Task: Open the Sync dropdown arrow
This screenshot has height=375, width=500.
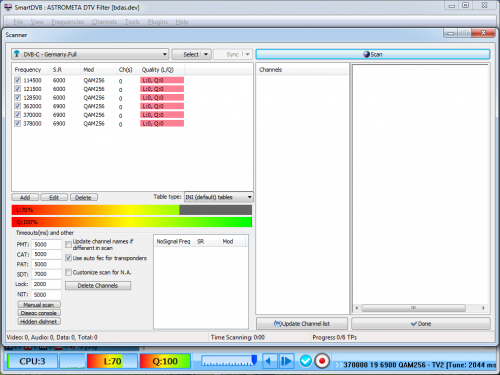Action: click(x=247, y=54)
